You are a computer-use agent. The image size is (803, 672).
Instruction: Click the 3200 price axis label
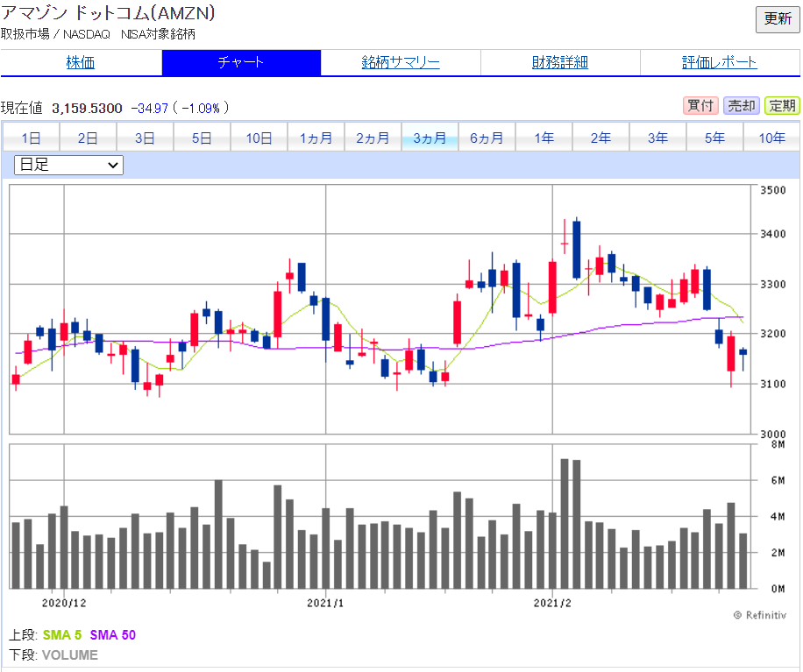773,334
